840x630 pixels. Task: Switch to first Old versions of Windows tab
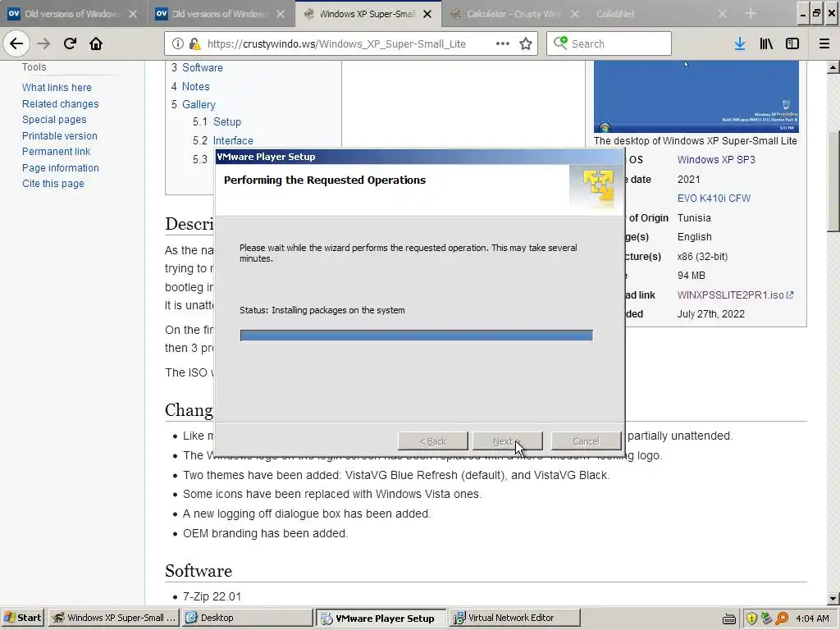point(73,14)
